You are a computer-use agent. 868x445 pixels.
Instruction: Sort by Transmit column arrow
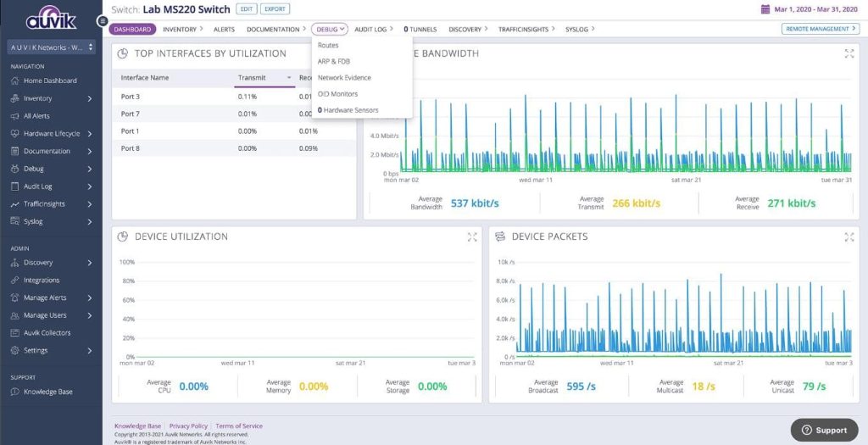coord(289,78)
